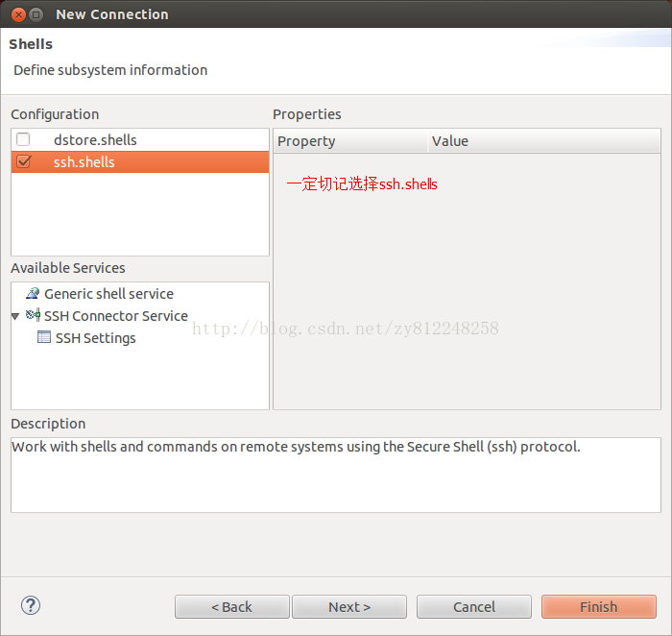This screenshot has height=636, width=672.
Task: Enable the dstore.shells checkbox
Action: (23, 140)
